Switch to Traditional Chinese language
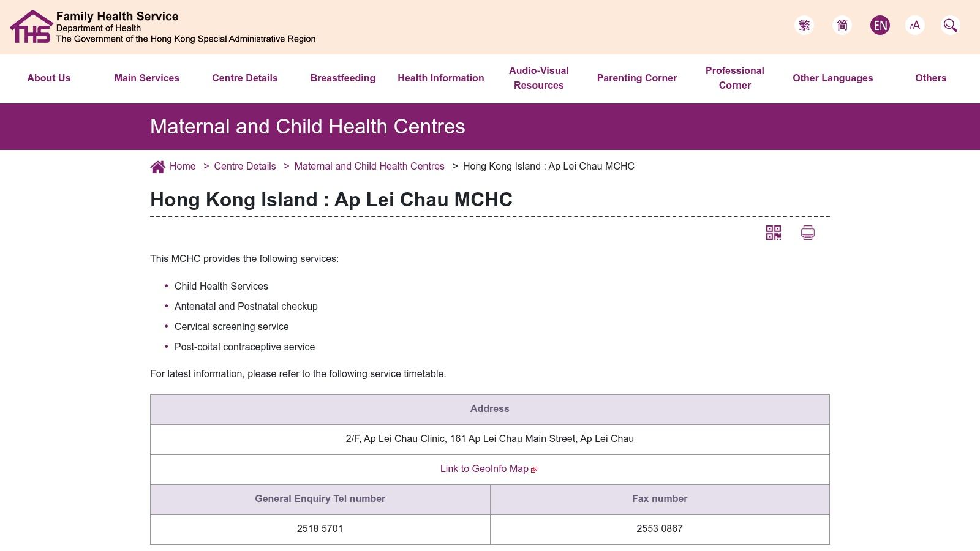Image resolution: width=980 pixels, height=551 pixels. pyautogui.click(x=804, y=25)
